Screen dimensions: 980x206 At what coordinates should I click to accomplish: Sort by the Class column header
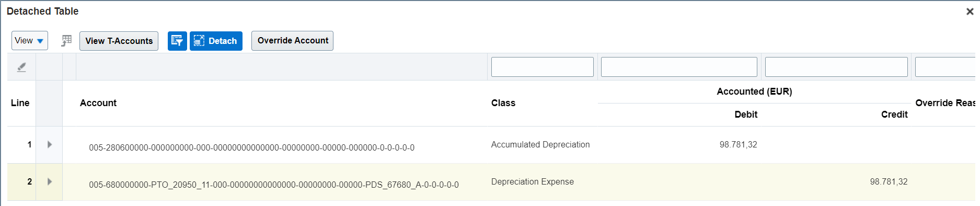(x=503, y=103)
